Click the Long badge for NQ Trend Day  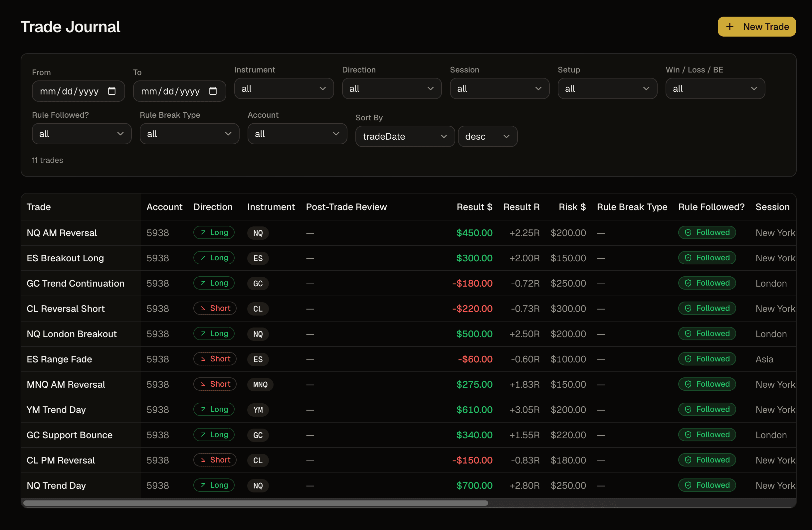[214, 485]
